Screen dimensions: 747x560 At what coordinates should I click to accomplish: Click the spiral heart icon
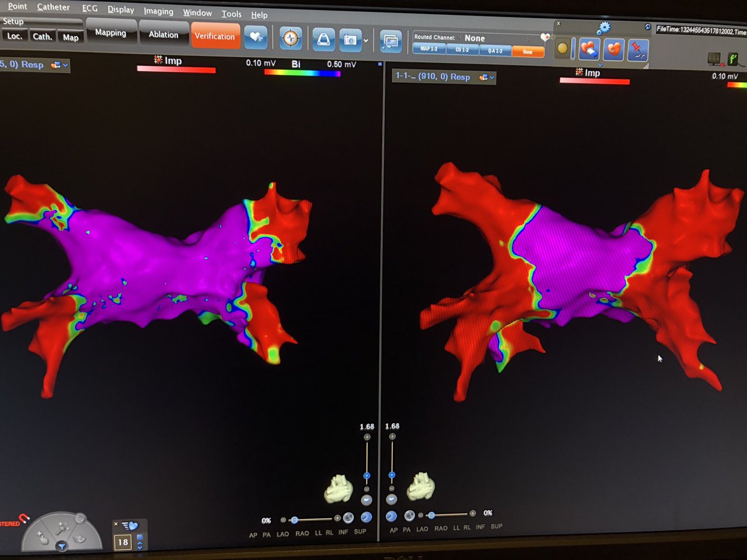click(x=614, y=49)
